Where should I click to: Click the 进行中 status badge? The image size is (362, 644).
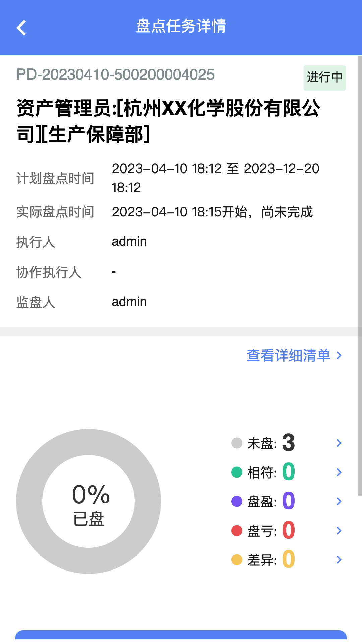324,78
